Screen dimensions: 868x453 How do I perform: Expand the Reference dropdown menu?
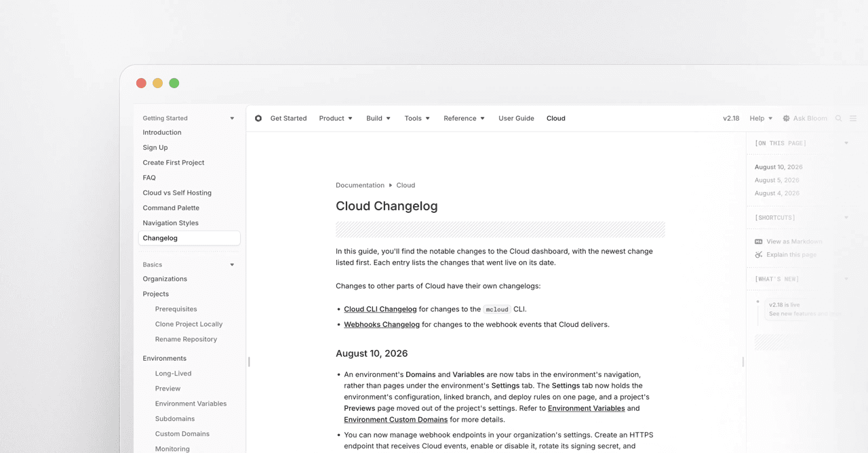pyautogui.click(x=464, y=118)
